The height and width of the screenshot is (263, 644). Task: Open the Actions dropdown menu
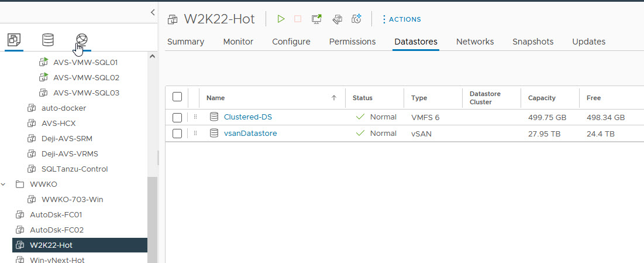pyautogui.click(x=401, y=19)
